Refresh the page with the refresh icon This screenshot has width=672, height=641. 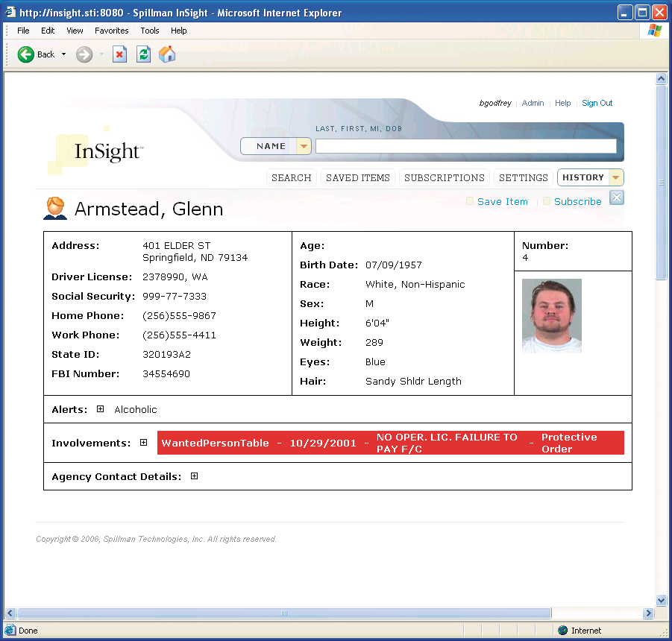[142, 54]
